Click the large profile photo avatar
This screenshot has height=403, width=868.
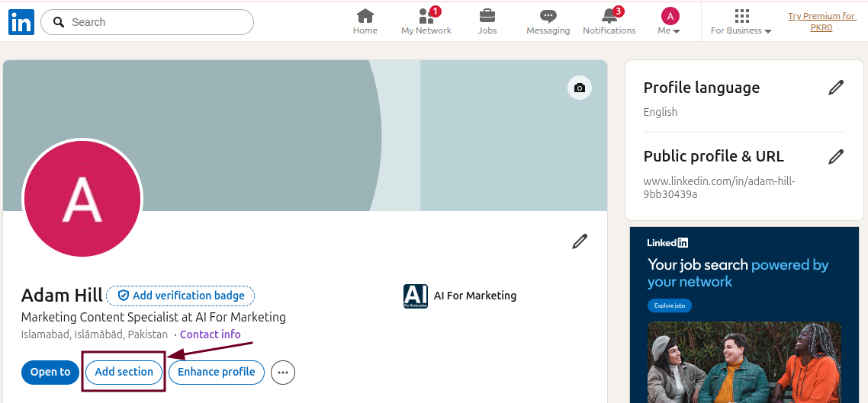point(82,199)
